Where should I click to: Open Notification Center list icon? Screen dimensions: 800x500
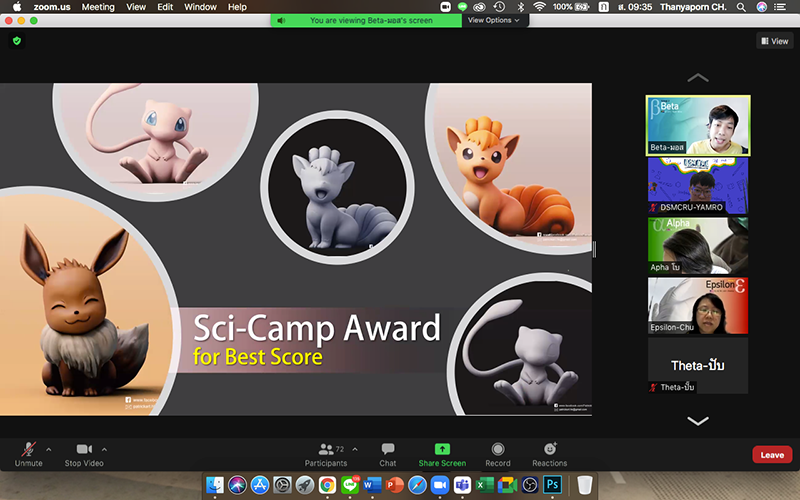[780, 7]
